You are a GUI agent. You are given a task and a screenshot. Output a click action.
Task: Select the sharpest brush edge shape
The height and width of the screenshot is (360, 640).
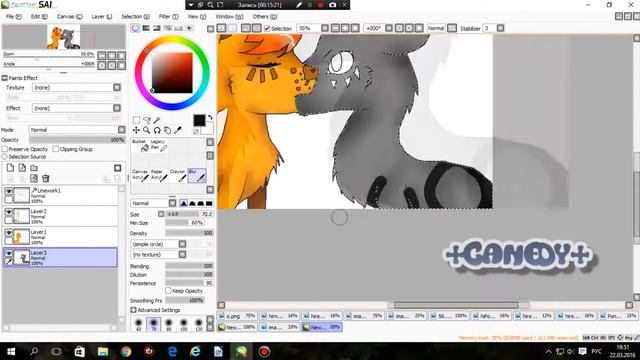click(184, 203)
